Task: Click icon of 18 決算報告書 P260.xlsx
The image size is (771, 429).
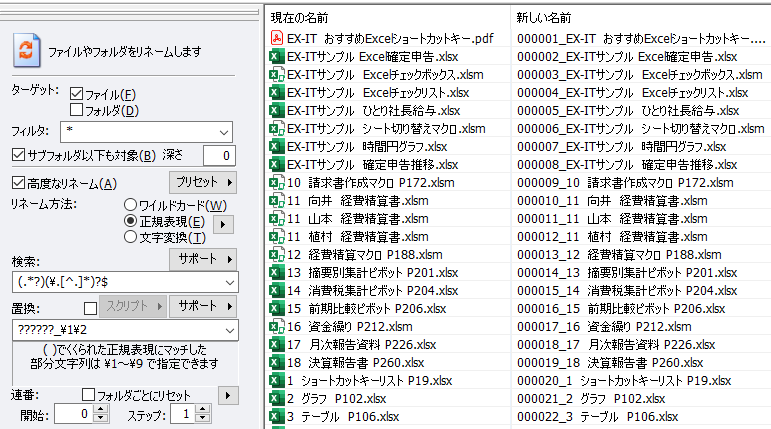Action: 277,363
